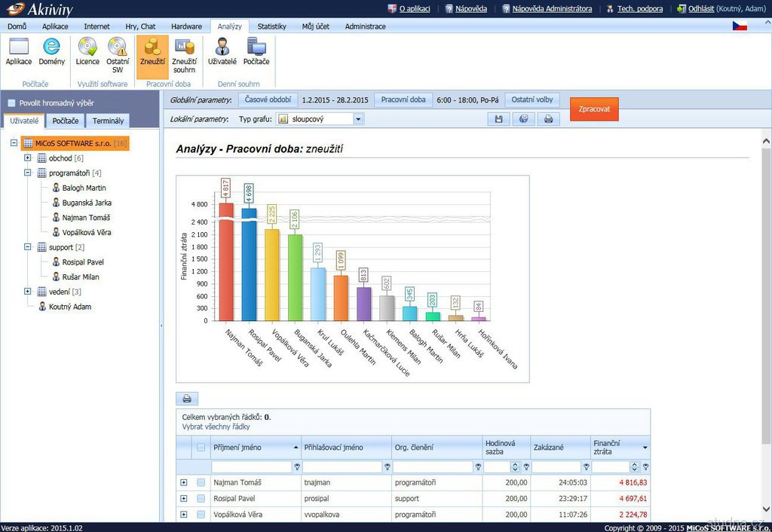Click the filter icon for Finanční ztráta column
The width and height of the screenshot is (772, 532).
click(x=646, y=467)
